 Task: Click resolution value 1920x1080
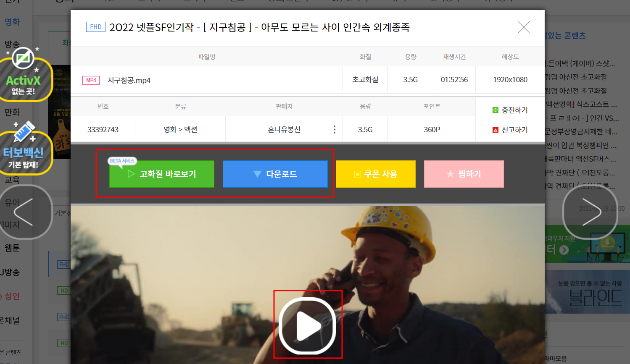point(510,80)
